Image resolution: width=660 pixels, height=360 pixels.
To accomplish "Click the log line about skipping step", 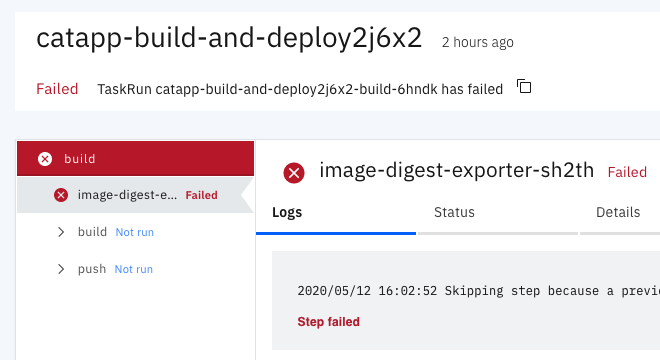I will 479,291.
